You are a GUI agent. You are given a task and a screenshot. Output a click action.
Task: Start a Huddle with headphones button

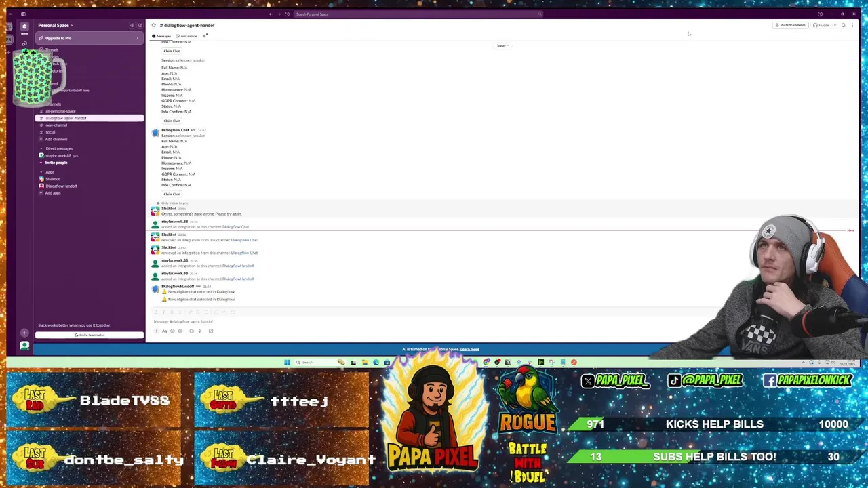point(821,25)
